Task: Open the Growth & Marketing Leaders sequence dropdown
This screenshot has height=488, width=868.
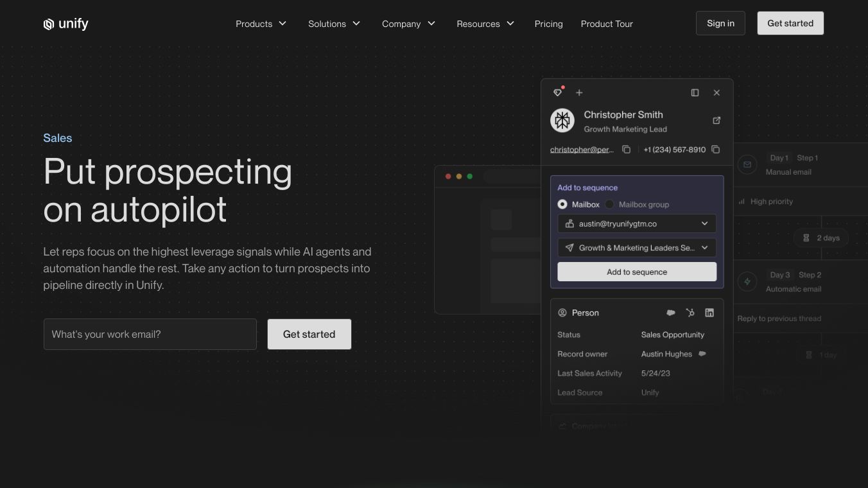Action: pos(637,248)
